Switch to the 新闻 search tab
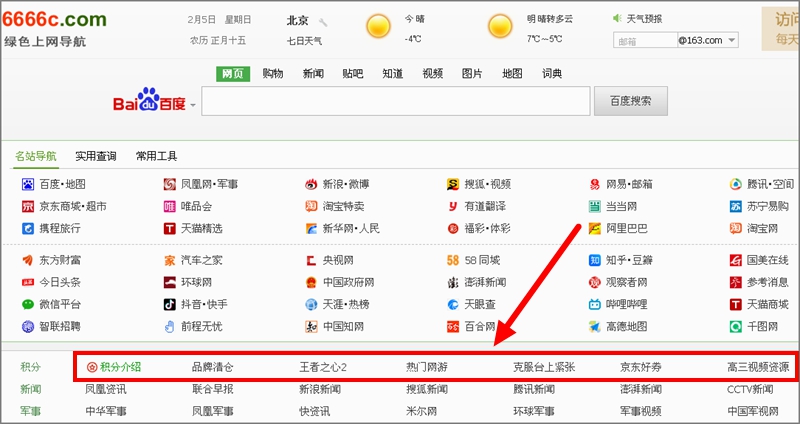The image size is (800, 424). tap(313, 73)
